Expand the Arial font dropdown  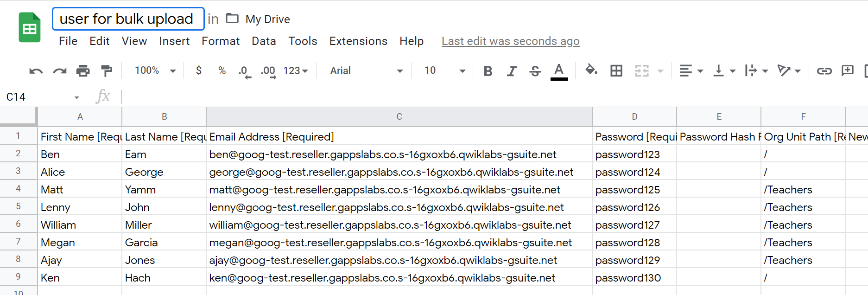point(366,71)
